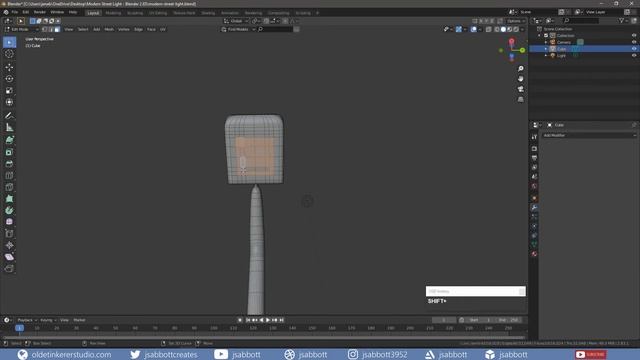Toggle X-ray display

coord(489,29)
